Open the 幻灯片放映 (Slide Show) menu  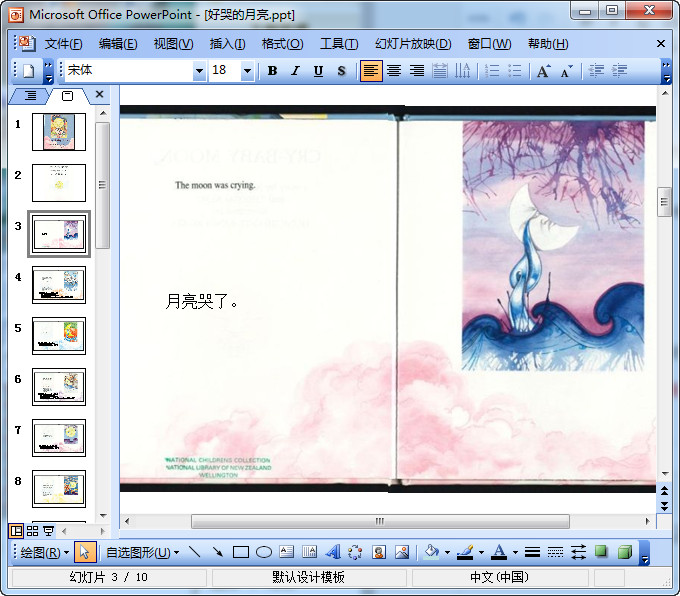[x=413, y=44]
